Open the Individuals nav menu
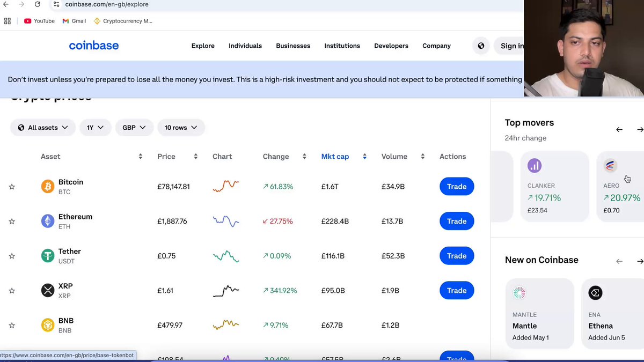This screenshot has width=644, height=362. click(x=245, y=46)
